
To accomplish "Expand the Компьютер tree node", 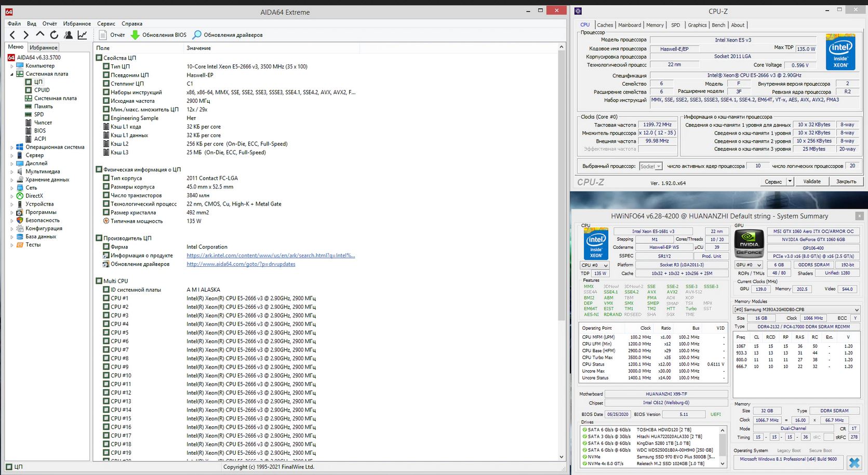I will [12, 66].
